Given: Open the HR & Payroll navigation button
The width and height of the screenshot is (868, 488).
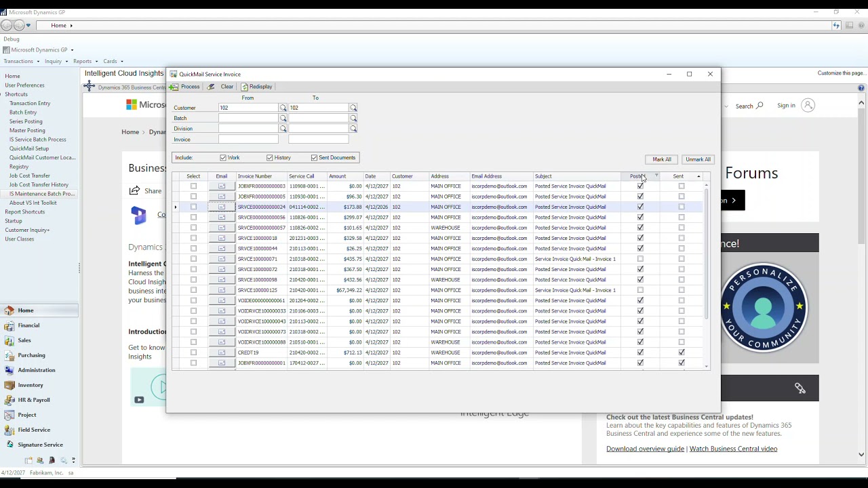Looking at the screenshot, I should click(39, 400).
